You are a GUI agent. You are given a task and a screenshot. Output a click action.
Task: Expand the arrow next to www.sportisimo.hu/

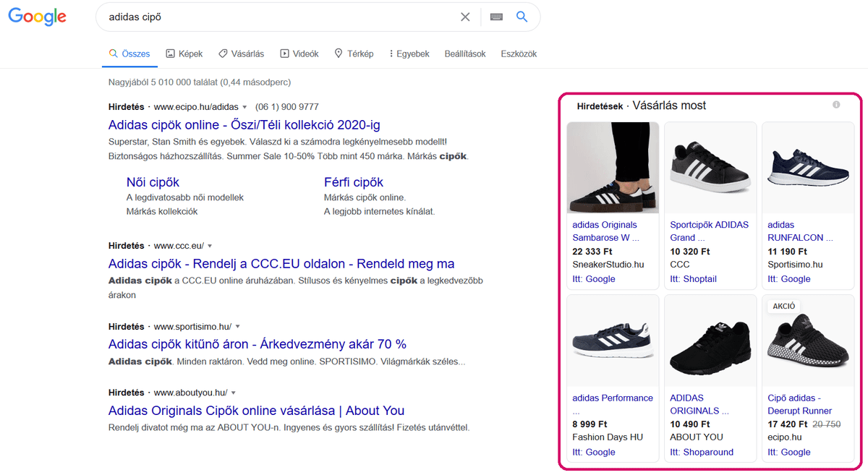[237, 327]
